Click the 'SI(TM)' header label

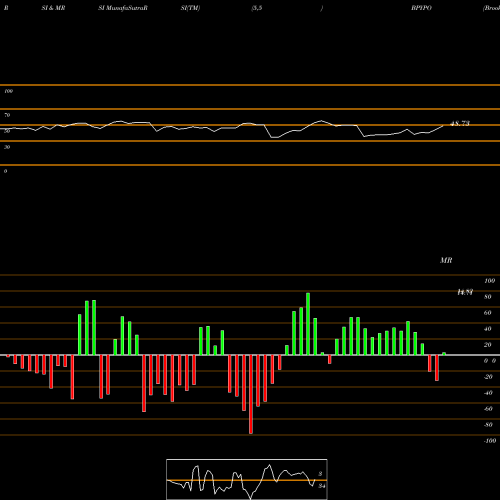190,8
